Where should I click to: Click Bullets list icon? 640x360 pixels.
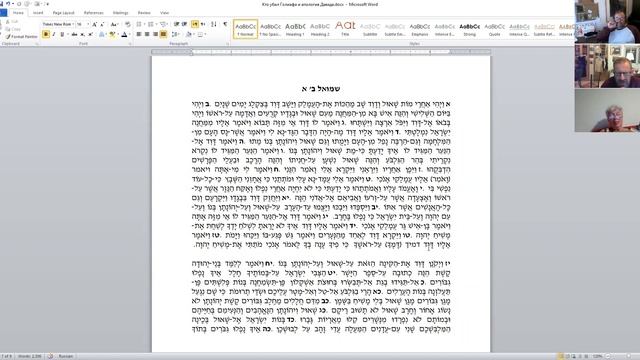[139, 24]
